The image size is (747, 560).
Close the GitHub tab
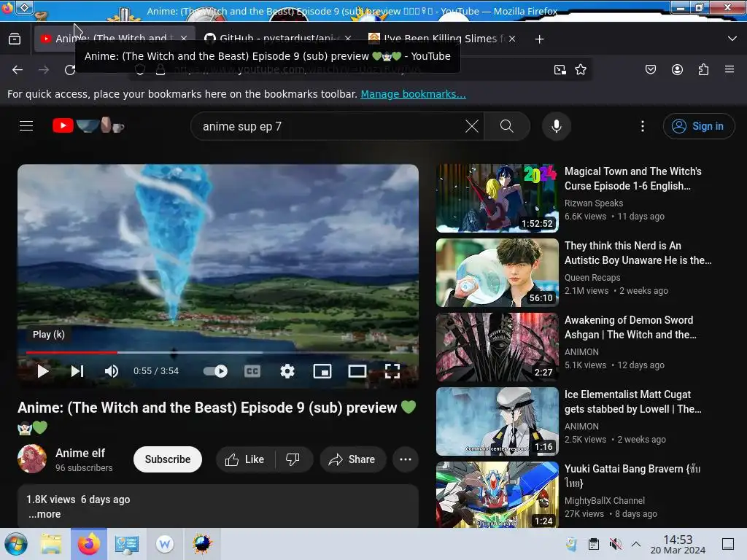pos(348,39)
